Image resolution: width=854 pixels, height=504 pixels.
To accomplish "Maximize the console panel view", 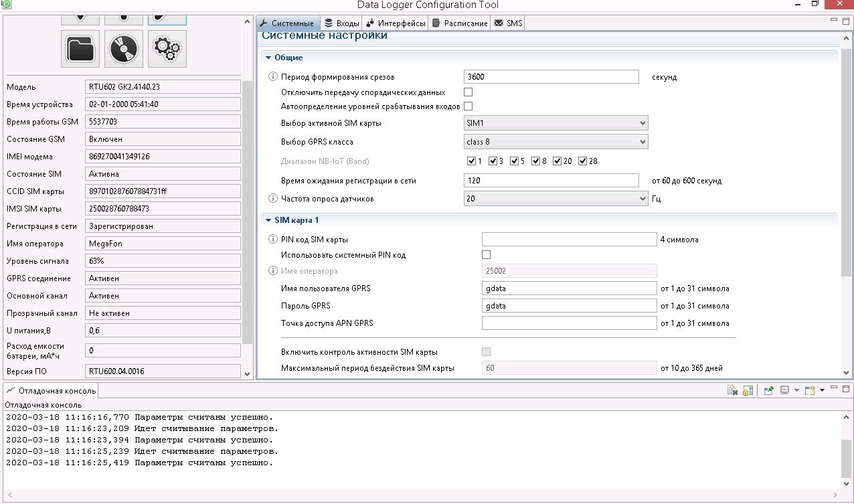I will (846, 390).
